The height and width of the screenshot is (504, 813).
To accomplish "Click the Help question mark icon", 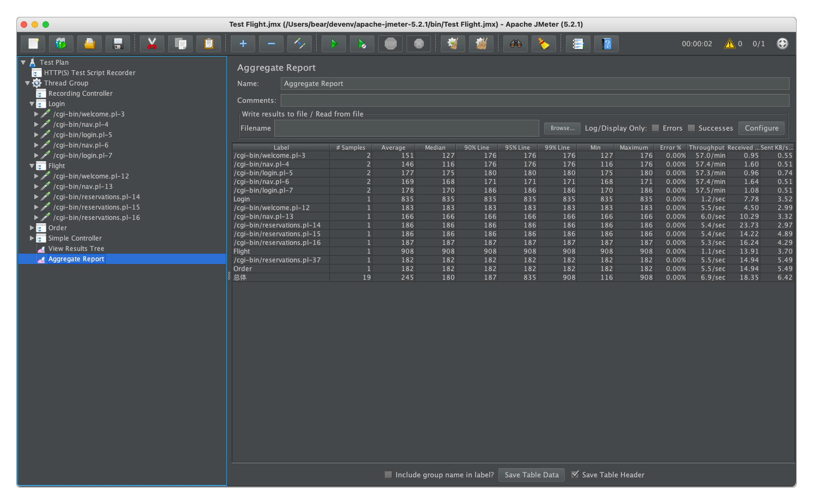I will (x=607, y=44).
